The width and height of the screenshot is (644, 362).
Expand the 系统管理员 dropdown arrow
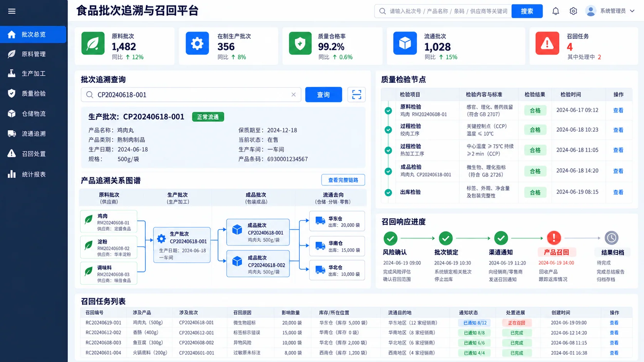pos(632,11)
